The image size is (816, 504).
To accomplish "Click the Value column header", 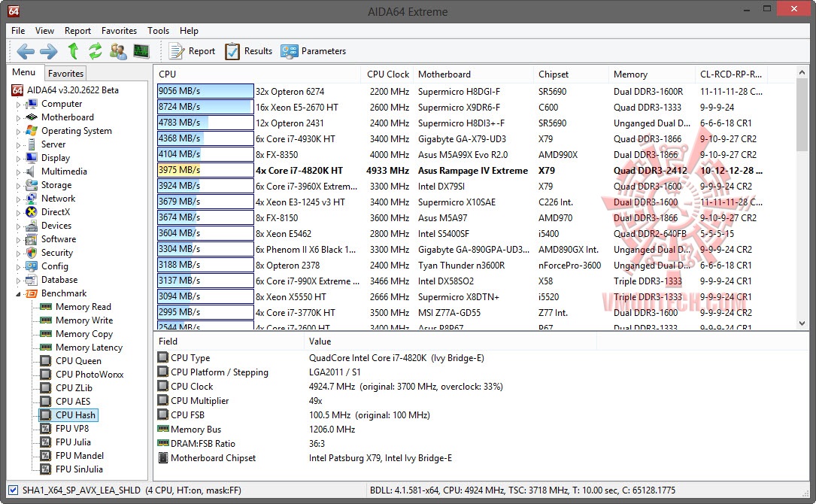I will click(x=450, y=341).
